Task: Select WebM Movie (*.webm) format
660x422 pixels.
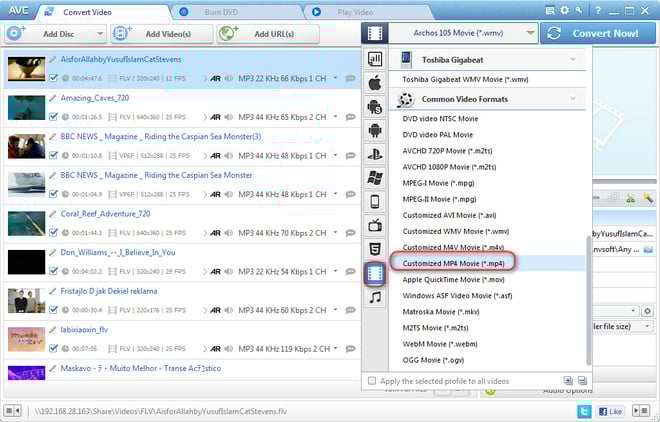Action: pos(439,344)
